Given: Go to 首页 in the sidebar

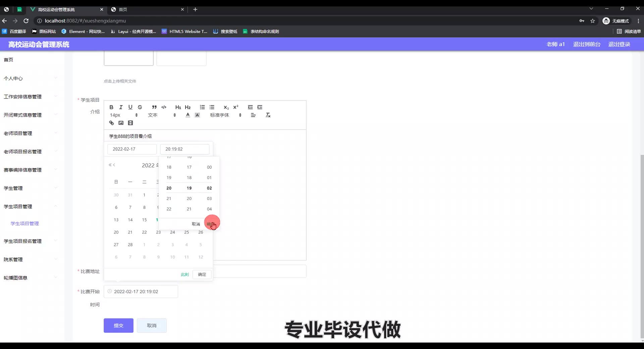Looking at the screenshot, I should click(x=8, y=60).
